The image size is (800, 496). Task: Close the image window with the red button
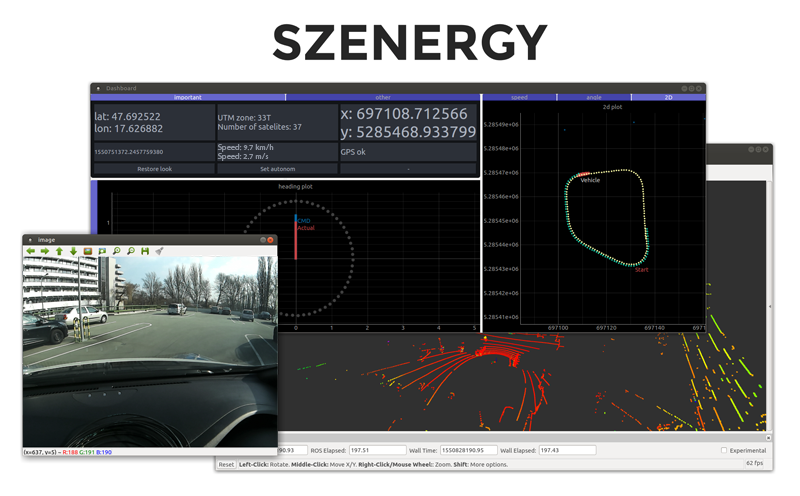click(x=270, y=240)
